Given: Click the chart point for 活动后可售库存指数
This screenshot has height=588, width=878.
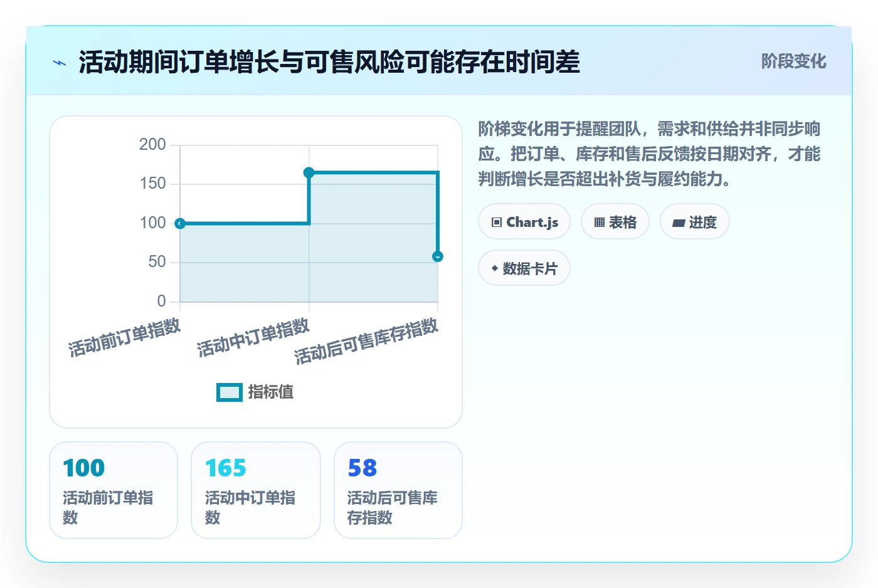Looking at the screenshot, I should tap(438, 256).
